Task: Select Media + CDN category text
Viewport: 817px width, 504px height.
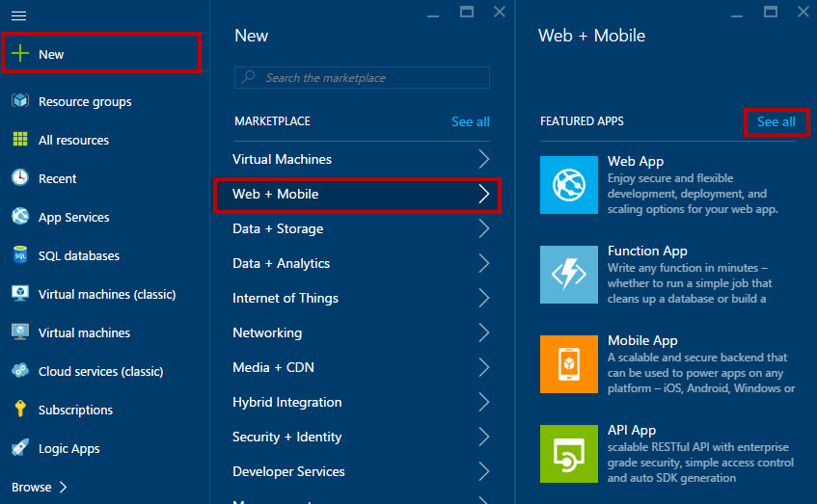Action: coord(273,367)
